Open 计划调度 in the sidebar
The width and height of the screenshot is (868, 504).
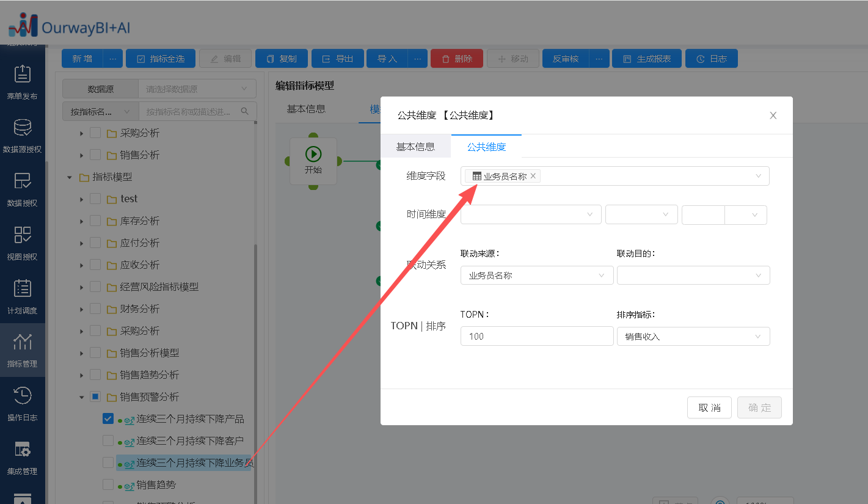(23, 296)
